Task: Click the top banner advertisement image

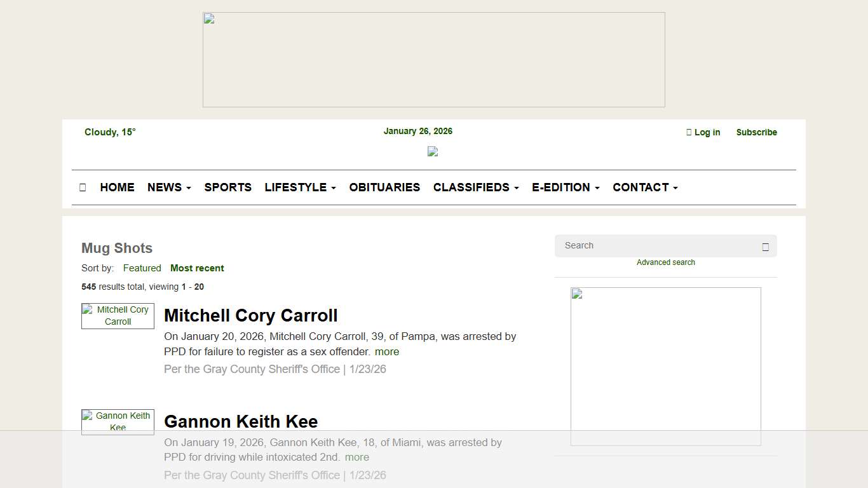Action: (x=433, y=60)
